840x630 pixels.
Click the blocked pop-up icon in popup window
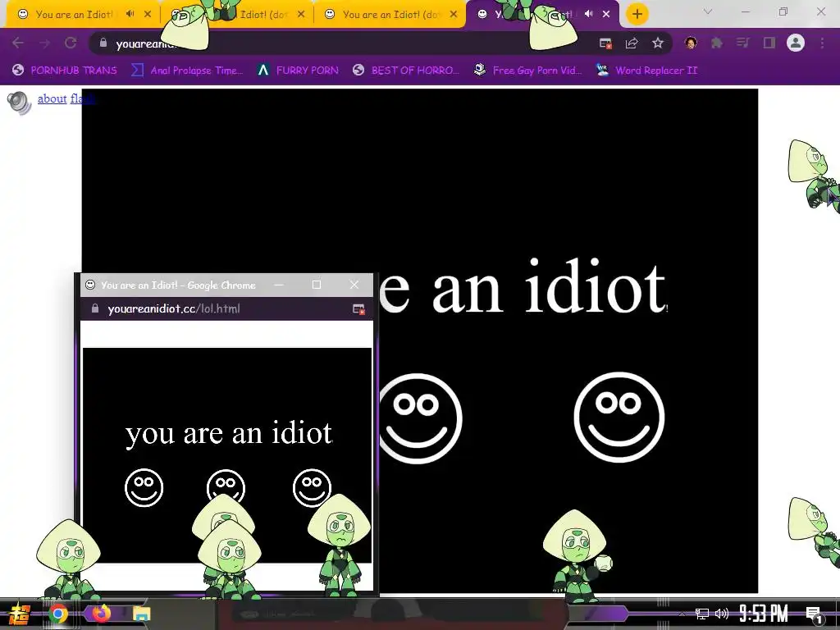(x=358, y=309)
